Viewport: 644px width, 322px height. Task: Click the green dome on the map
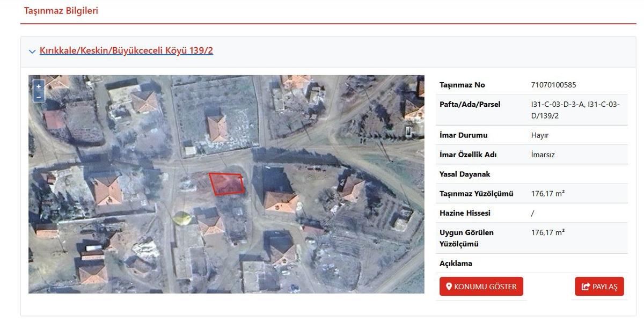click(x=181, y=218)
